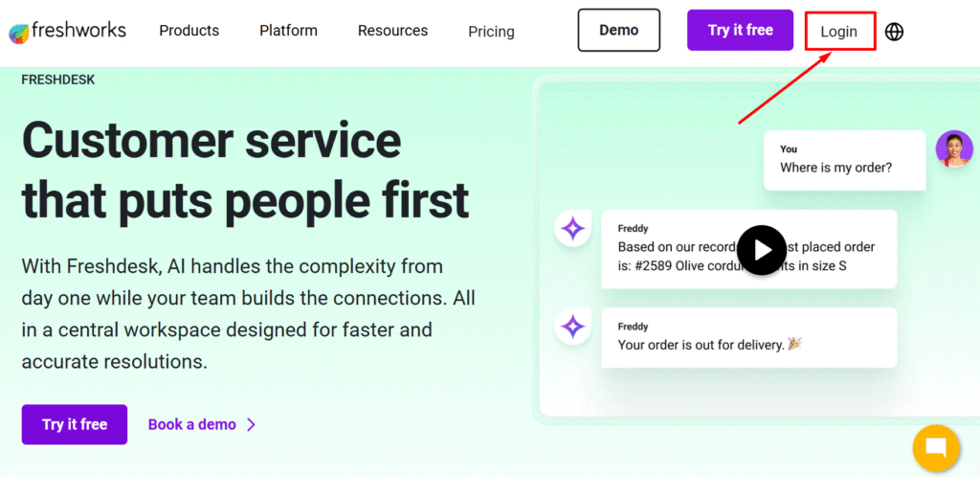
Task: Open the language globe icon
Action: pyautogui.click(x=895, y=32)
